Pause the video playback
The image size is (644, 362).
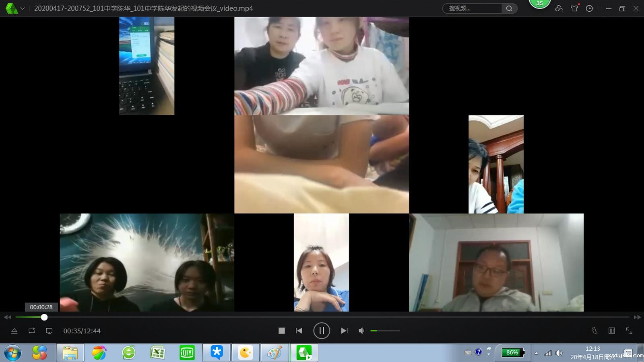pos(321,331)
